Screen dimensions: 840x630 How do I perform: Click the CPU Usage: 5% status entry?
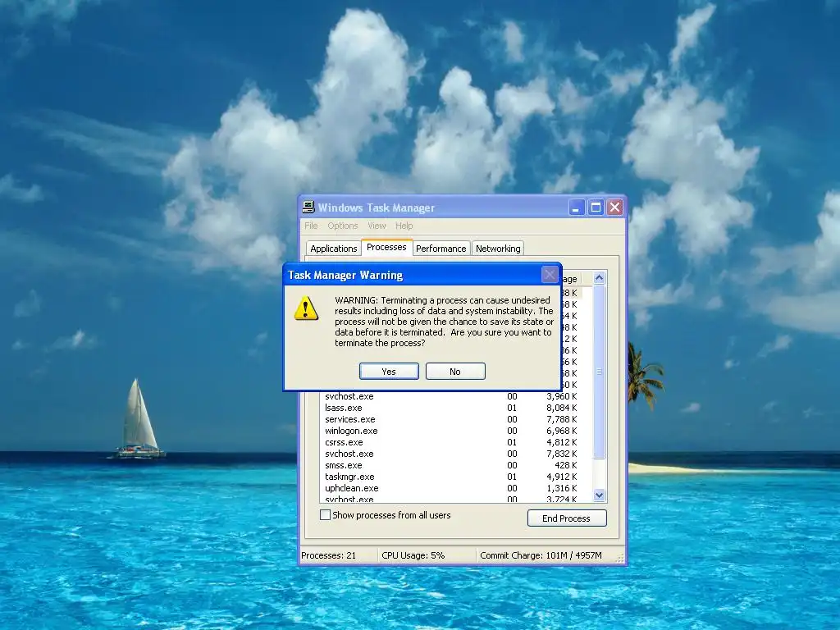click(413, 555)
